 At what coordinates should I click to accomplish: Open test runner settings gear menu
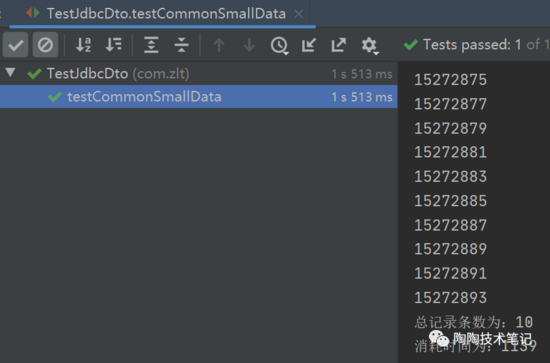pyautogui.click(x=370, y=46)
